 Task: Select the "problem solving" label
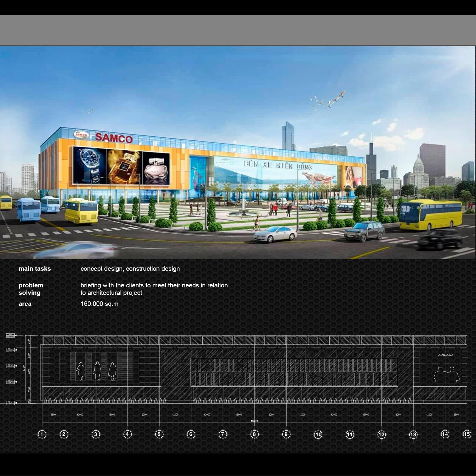(31, 289)
